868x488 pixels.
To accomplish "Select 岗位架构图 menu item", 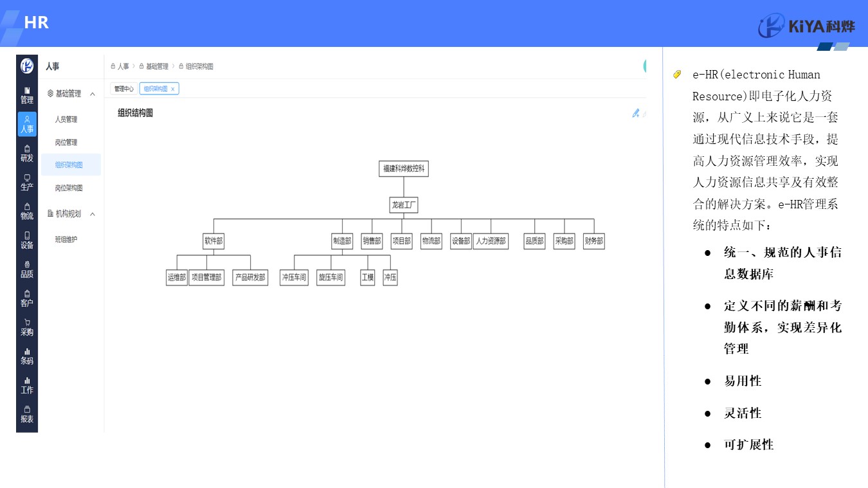I will pos(69,188).
